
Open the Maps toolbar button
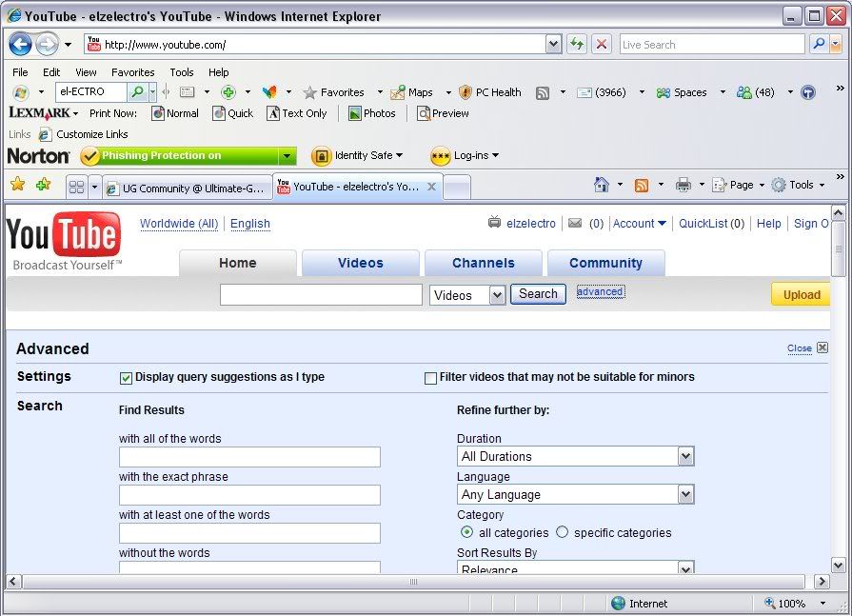[412, 92]
